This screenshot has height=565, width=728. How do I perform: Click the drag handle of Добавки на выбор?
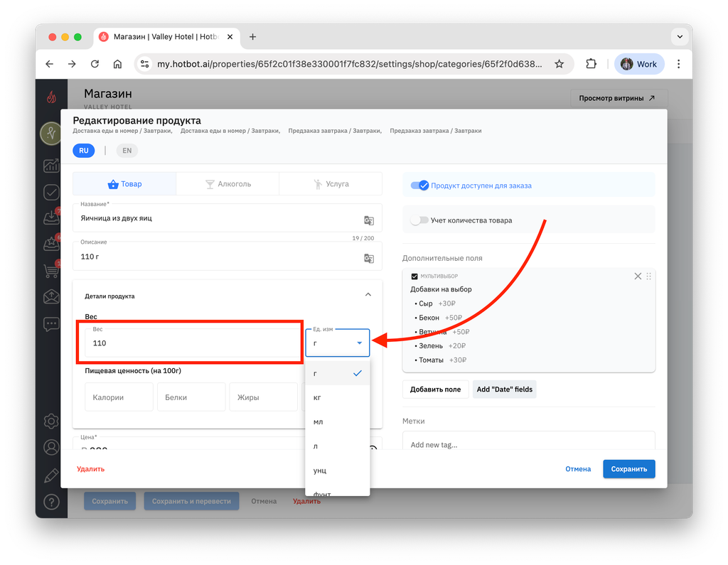click(648, 276)
